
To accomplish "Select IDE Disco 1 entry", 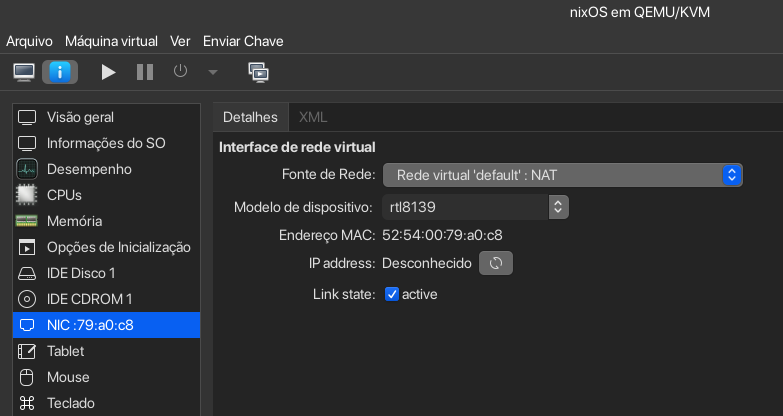I will point(106,273).
